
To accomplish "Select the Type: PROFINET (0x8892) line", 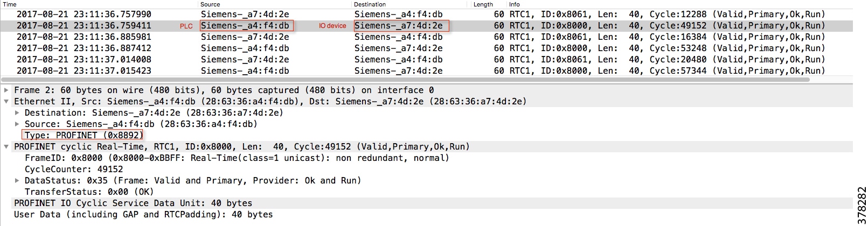I will (x=83, y=135).
